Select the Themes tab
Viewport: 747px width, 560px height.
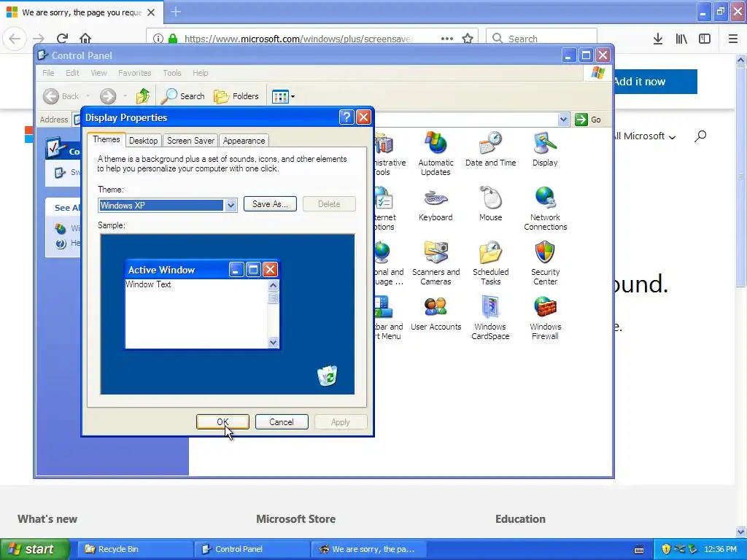[107, 139]
